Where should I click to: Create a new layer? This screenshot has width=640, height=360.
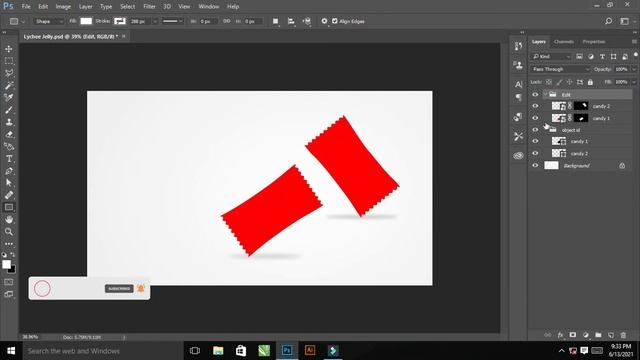[x=611, y=335]
